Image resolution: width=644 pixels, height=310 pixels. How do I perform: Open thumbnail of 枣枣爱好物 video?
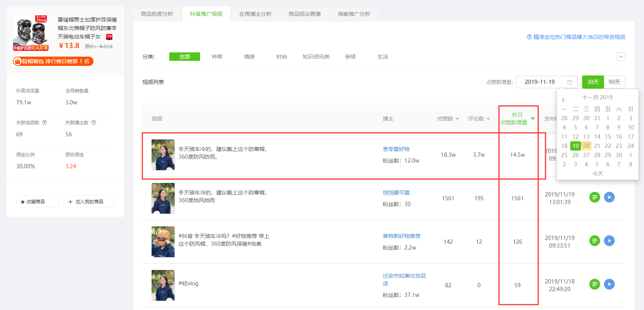pos(163,155)
